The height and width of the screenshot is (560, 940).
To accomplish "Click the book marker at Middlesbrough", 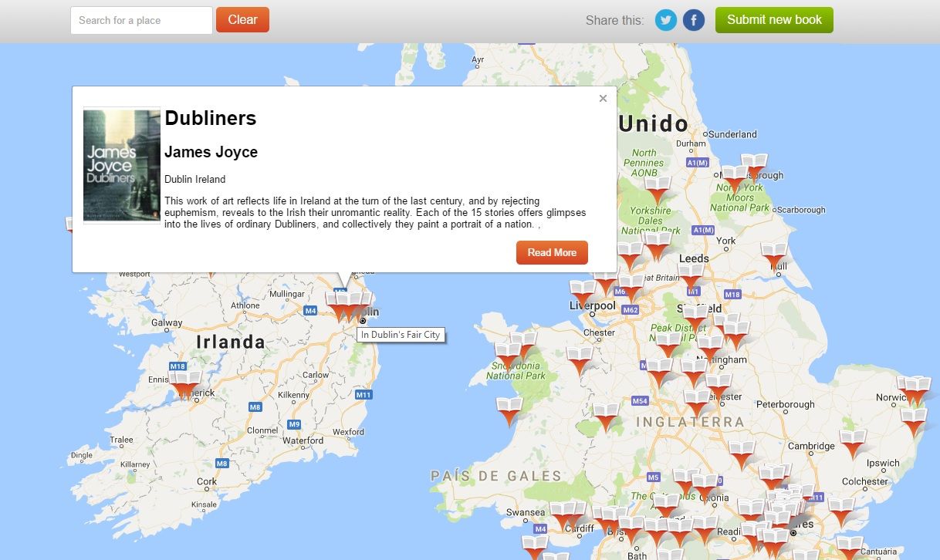I will [x=753, y=168].
